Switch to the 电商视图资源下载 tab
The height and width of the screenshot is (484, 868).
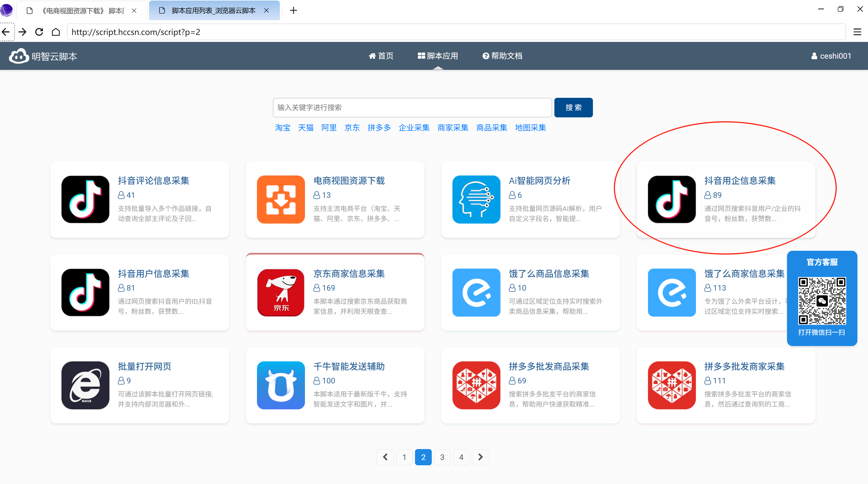pos(82,10)
